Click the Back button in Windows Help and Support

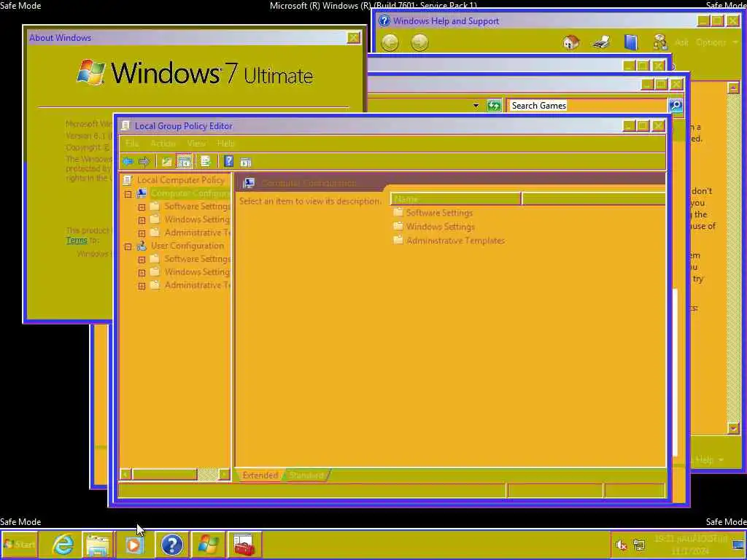[390, 43]
